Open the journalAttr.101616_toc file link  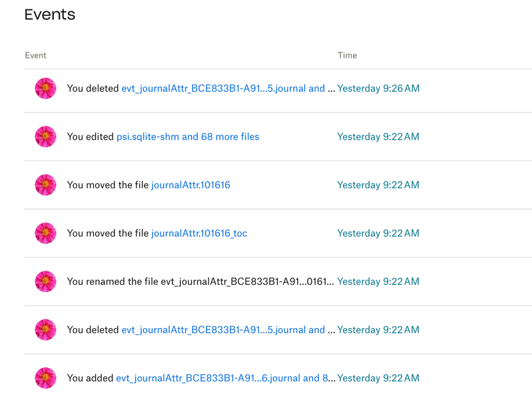point(199,233)
